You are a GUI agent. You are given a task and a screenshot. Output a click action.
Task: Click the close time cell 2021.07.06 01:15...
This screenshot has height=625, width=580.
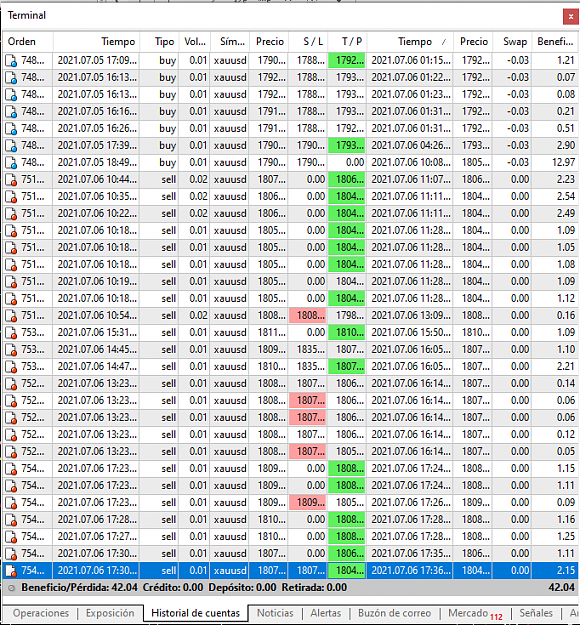pyautogui.click(x=410, y=61)
